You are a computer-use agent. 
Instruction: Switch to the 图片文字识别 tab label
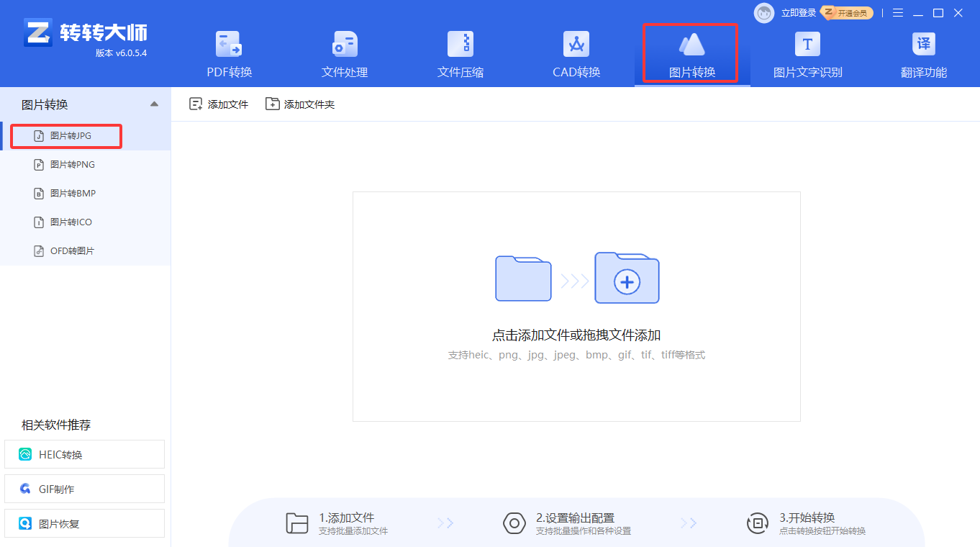click(x=807, y=72)
